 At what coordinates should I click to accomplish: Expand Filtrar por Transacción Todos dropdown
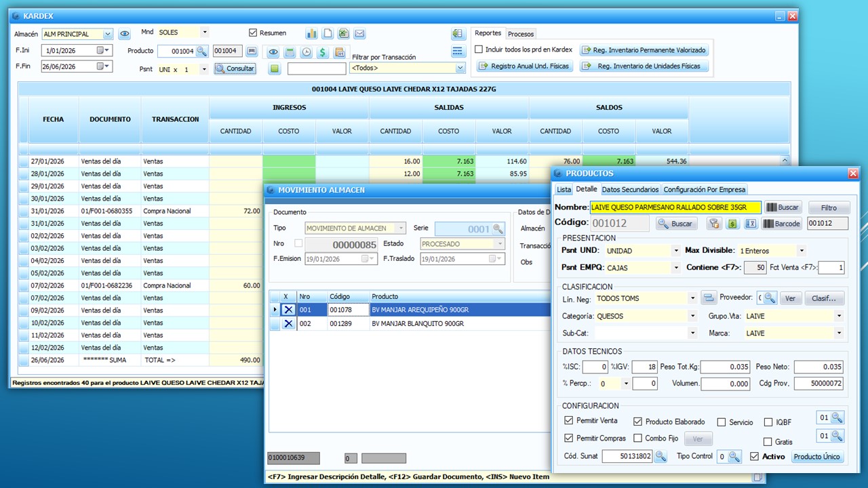[460, 68]
